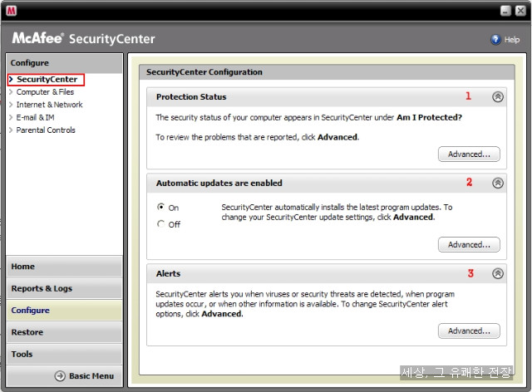
Task: Click the Configure header in left panel
Action: [30, 63]
